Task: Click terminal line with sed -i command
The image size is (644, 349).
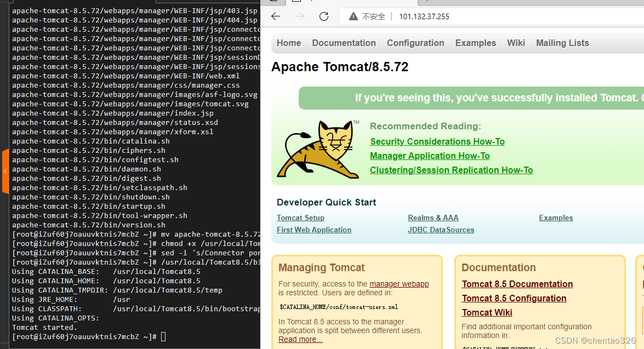Action: pos(136,253)
